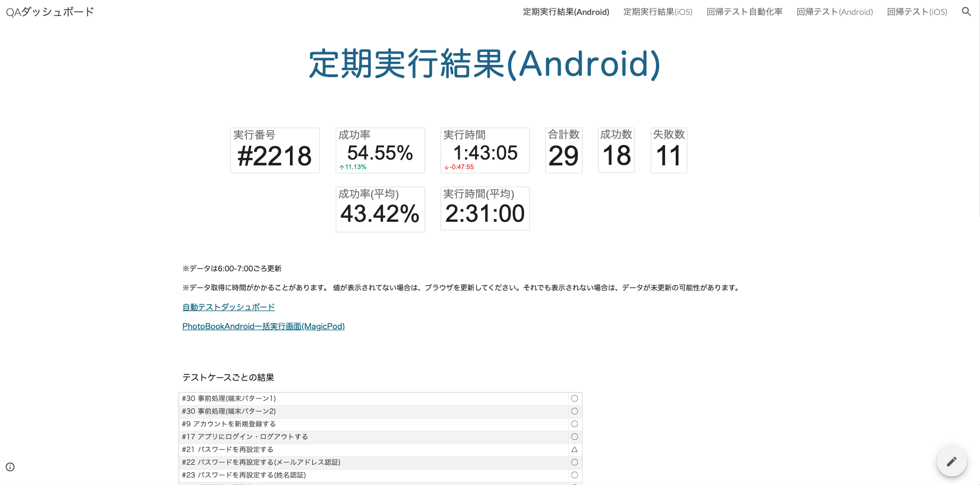Open the 自動テストダッシュボード link
Image resolution: width=980 pixels, height=485 pixels.
pos(228,307)
